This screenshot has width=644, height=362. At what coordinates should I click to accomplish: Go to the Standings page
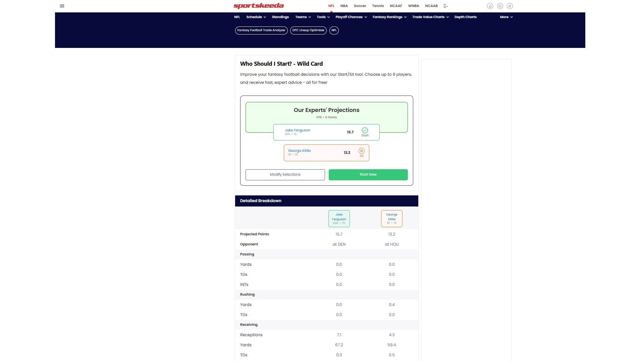(280, 17)
